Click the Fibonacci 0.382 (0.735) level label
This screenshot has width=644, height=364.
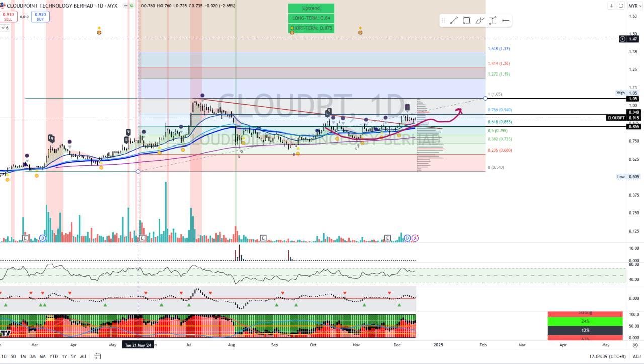500,139
